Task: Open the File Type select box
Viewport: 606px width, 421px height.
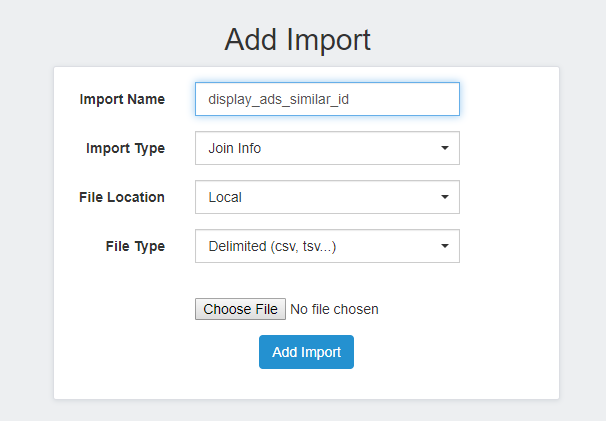Action: point(327,246)
